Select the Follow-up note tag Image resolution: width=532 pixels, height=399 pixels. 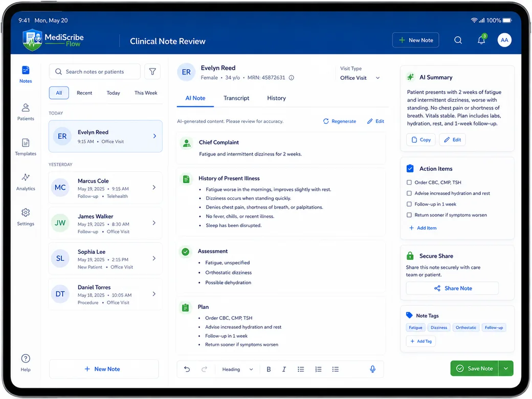coord(494,328)
